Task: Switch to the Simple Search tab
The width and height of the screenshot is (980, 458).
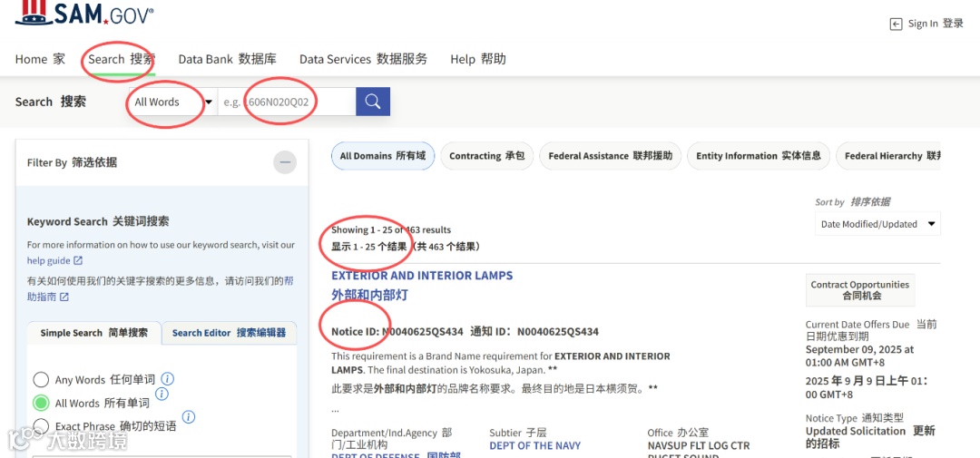Action: point(93,333)
